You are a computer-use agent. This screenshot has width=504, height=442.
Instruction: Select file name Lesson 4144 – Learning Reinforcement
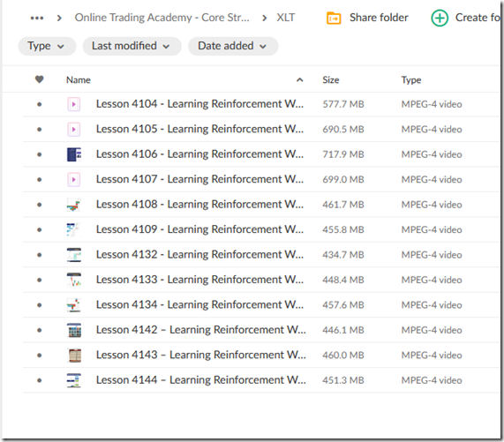(201, 380)
